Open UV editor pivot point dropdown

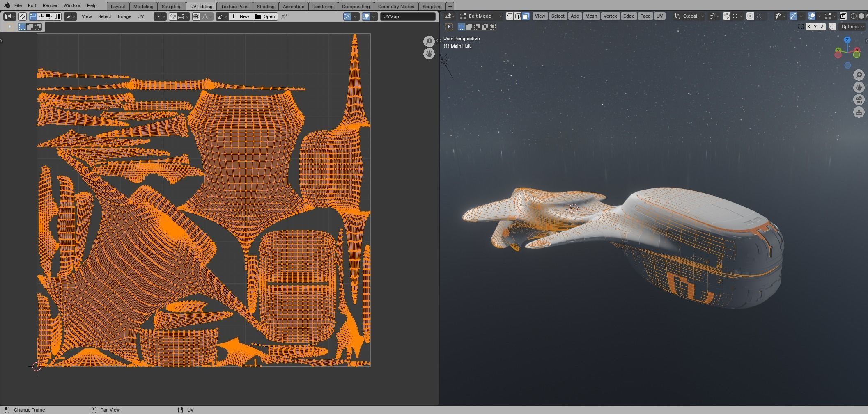[x=160, y=16]
